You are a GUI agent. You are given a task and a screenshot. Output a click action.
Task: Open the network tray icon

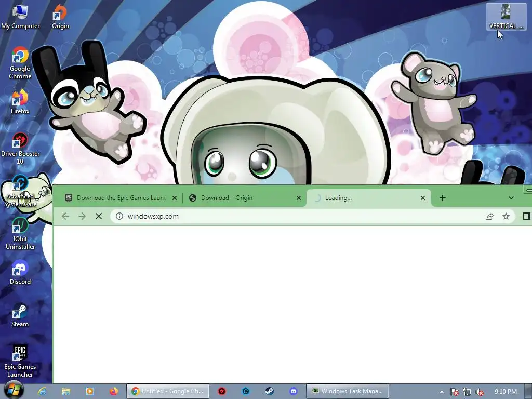coord(467,392)
